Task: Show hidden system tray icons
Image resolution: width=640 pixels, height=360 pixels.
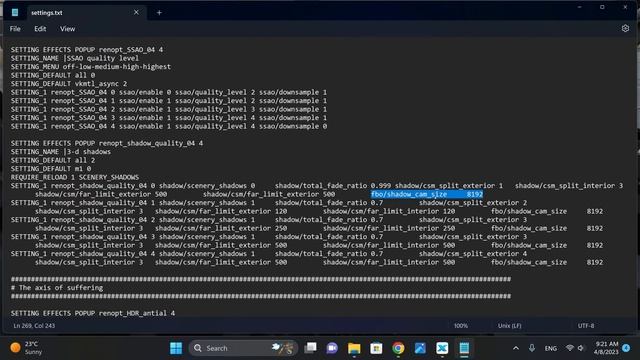Action: (x=516, y=348)
